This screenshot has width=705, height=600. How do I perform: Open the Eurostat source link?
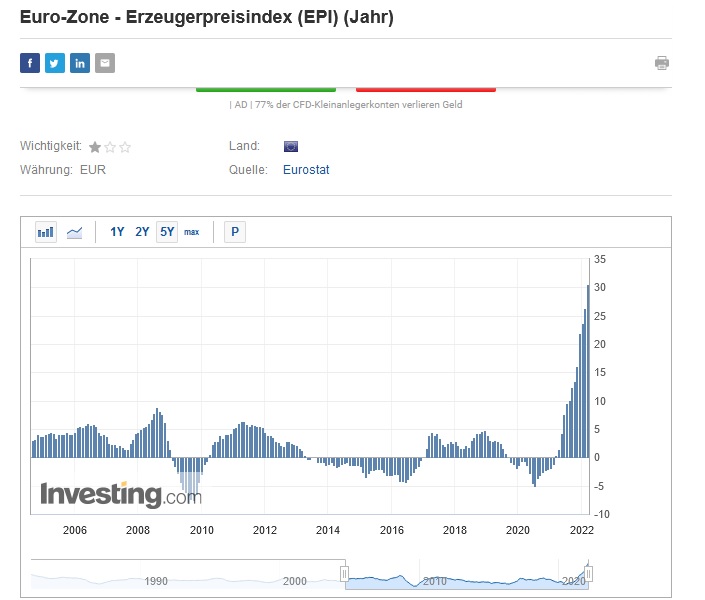pos(306,170)
